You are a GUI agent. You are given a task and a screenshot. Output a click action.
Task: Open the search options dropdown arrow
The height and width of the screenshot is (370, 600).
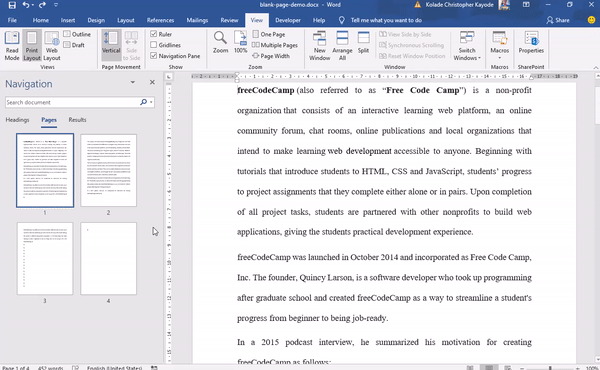tap(152, 102)
